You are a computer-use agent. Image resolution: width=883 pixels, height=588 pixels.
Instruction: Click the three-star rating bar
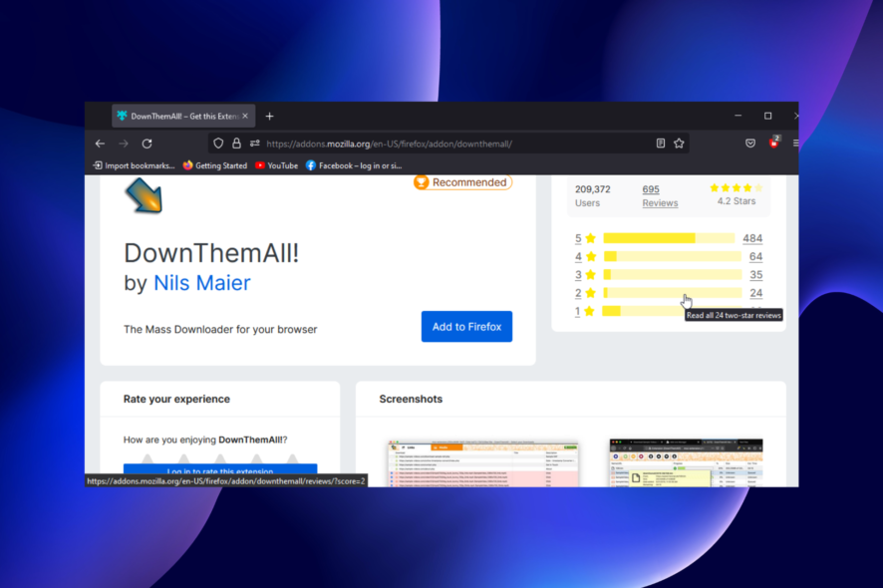click(673, 275)
